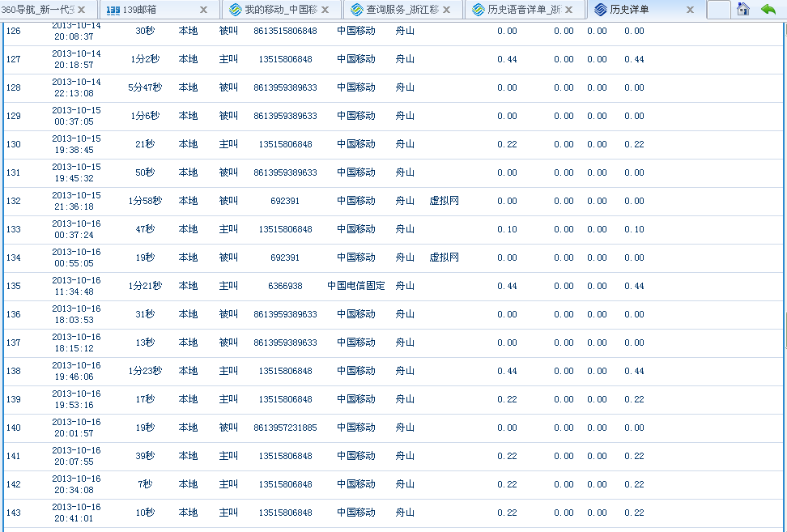Click timestamp 2013-10-16 20:41:01
The height and width of the screenshot is (532, 787).
pyautogui.click(x=76, y=513)
